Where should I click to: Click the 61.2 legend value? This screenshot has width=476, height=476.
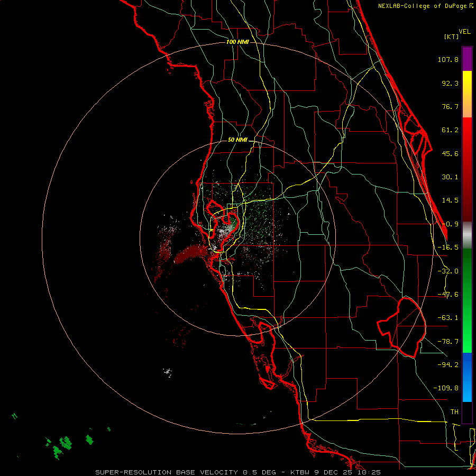(x=450, y=130)
